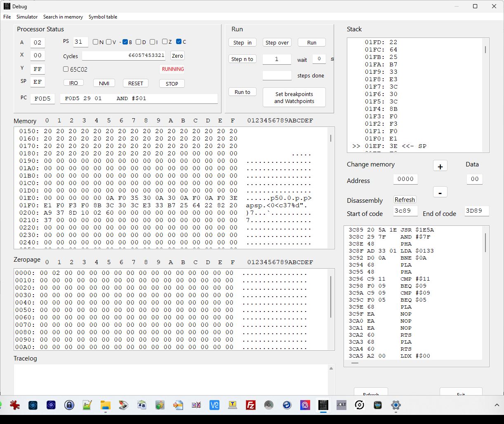Image resolution: width=504 pixels, height=424 pixels.
Task: Toggle the N flag checkbox
Action: (95, 42)
